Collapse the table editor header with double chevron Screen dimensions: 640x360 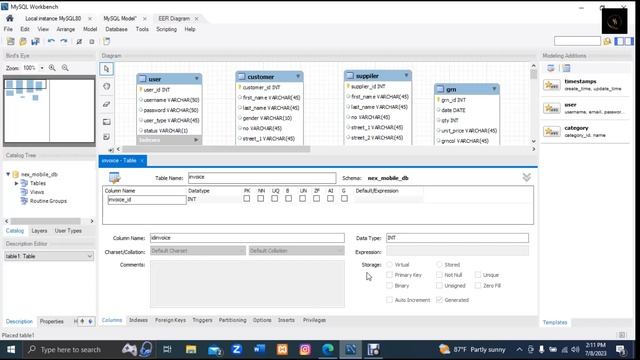click(527, 177)
